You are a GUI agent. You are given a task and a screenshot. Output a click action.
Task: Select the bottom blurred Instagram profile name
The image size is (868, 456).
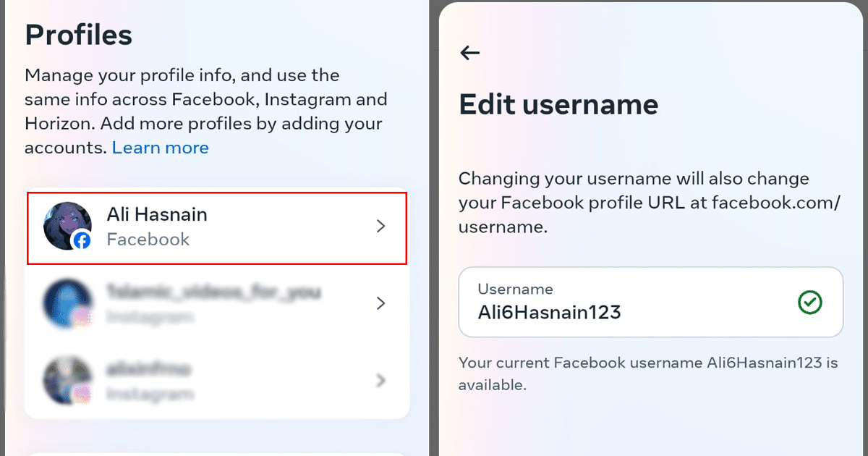[149, 369]
